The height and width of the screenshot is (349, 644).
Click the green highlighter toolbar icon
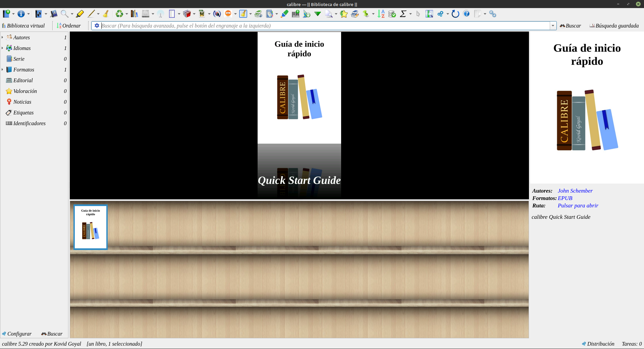coord(284,14)
